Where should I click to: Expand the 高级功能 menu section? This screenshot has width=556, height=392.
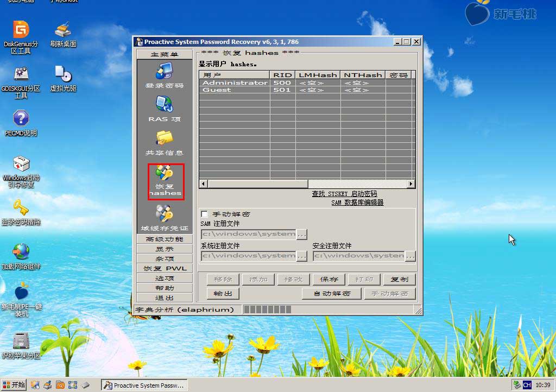click(165, 239)
